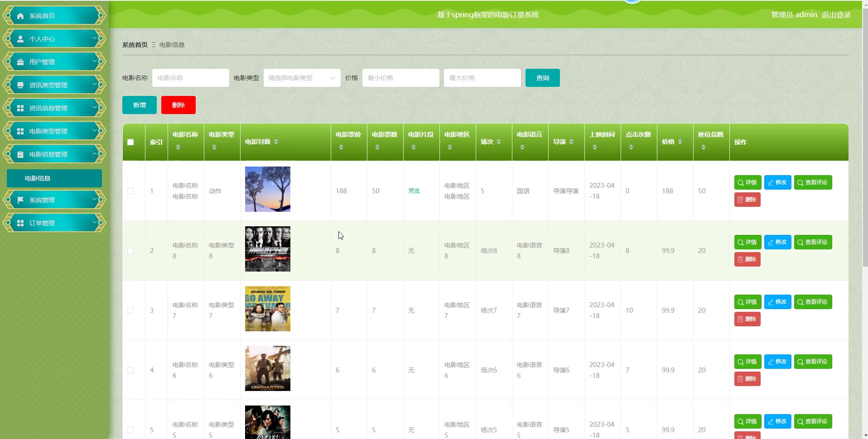Click the icon beside 资讯类型管理
This screenshot has width=868, height=439.
coord(20,85)
